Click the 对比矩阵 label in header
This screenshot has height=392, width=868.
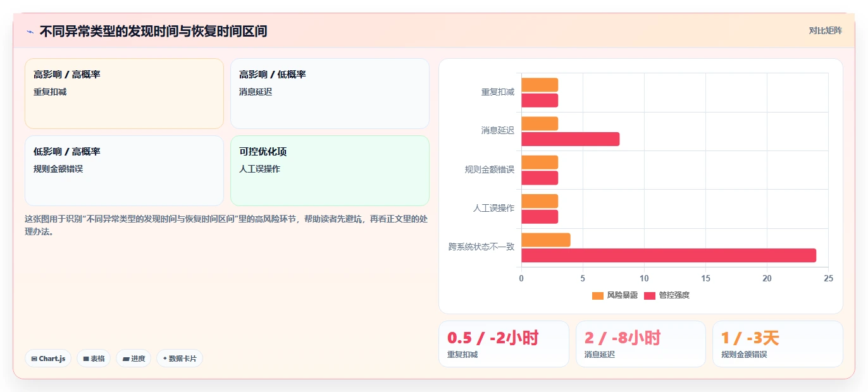(x=826, y=30)
